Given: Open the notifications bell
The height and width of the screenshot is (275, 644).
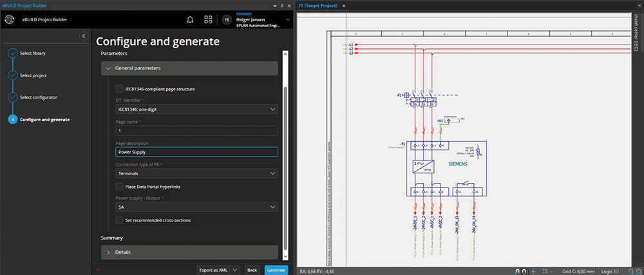Looking at the screenshot, I should [x=190, y=20].
